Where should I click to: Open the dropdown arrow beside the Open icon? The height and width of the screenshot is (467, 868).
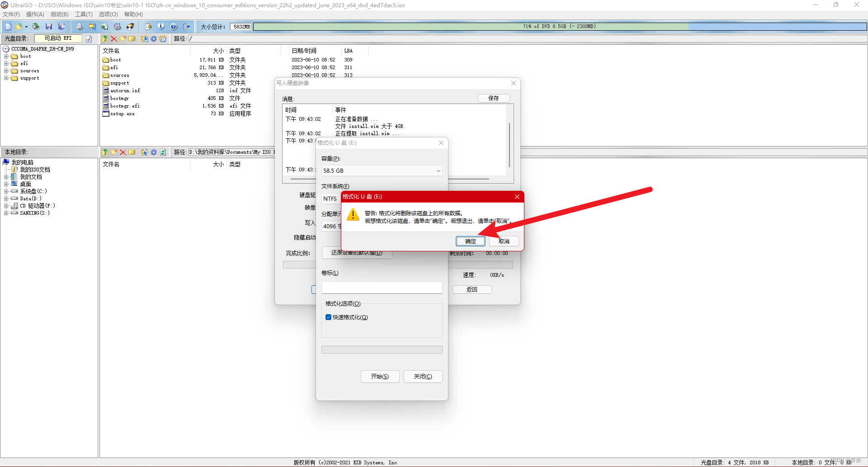[x=26, y=27]
